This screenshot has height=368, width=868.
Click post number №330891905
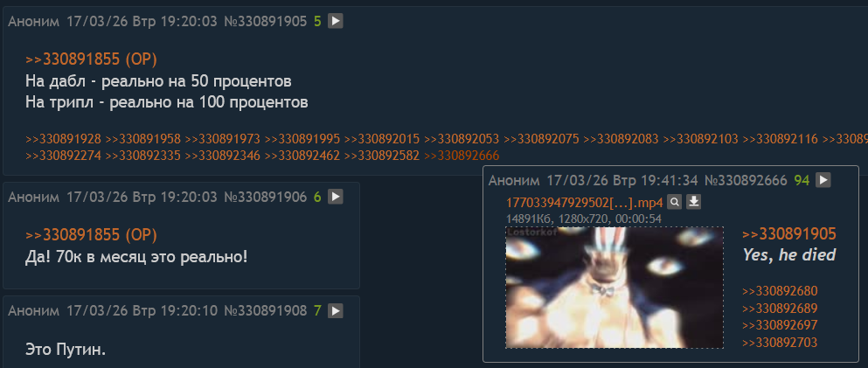265,22
